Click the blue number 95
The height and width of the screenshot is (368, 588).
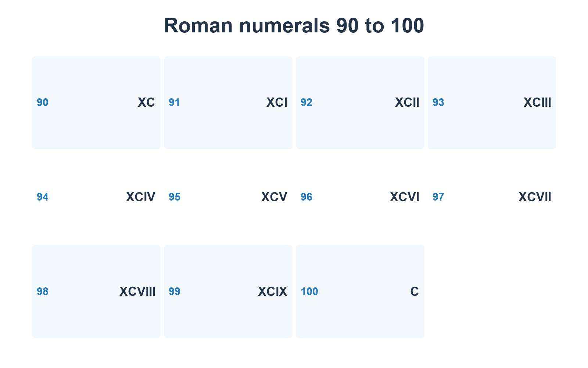tap(175, 197)
